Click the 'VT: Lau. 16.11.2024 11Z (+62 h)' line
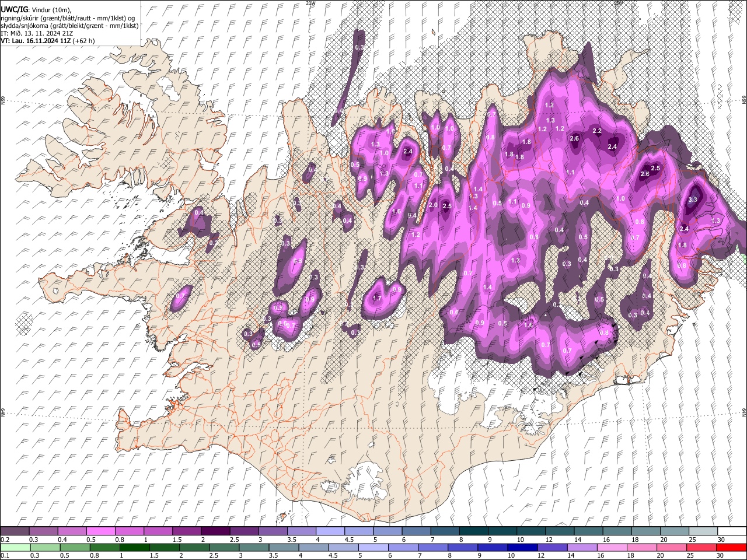This screenshot has width=747, height=560. (48, 41)
